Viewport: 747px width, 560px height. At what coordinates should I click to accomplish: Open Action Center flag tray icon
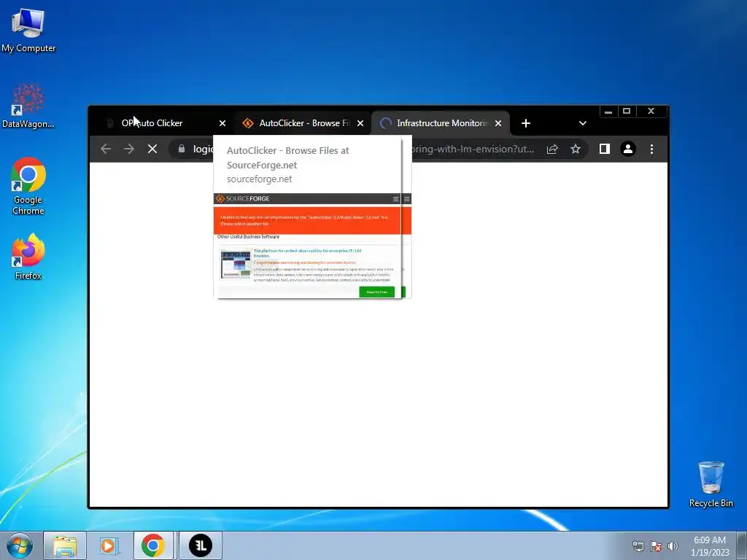pos(656,546)
